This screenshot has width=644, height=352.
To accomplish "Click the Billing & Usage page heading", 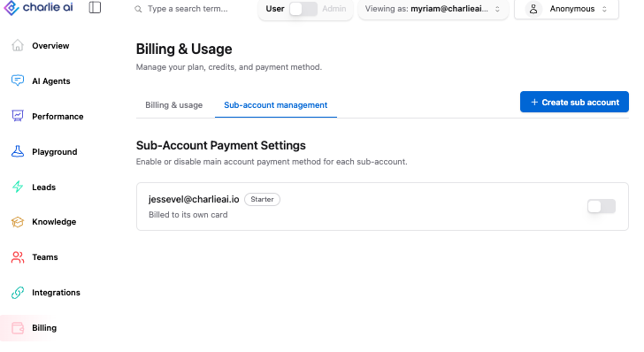I will click(x=184, y=50).
